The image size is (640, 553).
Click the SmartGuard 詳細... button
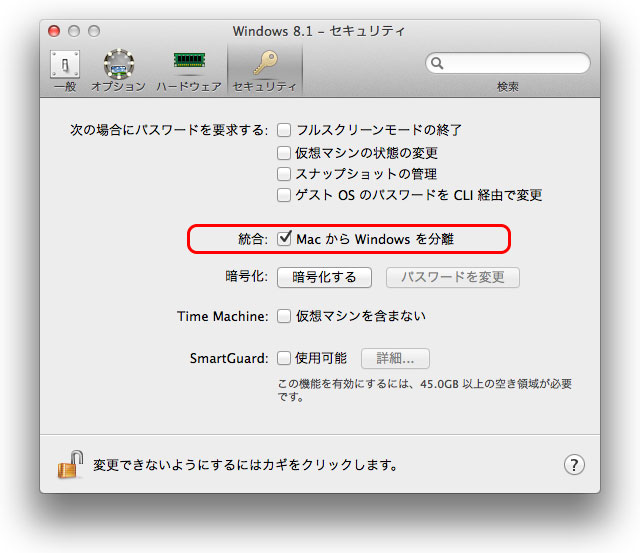click(x=395, y=358)
